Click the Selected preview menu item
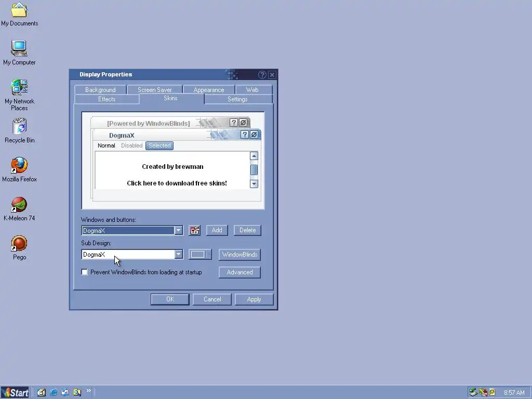This screenshot has height=399, width=532. [x=159, y=145]
